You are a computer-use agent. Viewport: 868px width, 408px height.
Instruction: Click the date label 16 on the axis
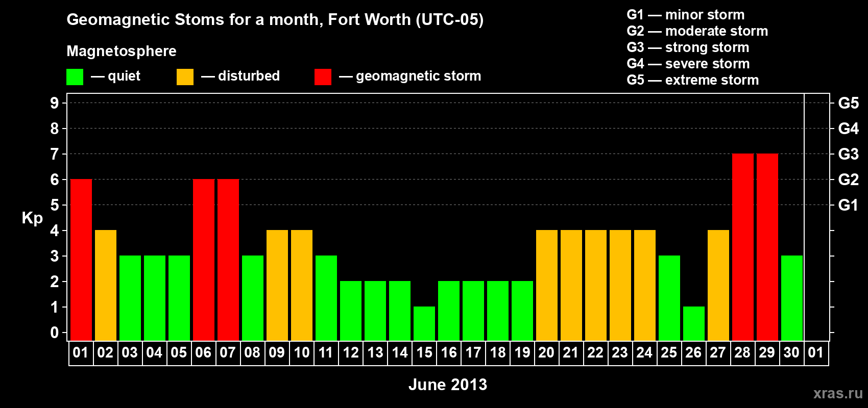pos(449,353)
